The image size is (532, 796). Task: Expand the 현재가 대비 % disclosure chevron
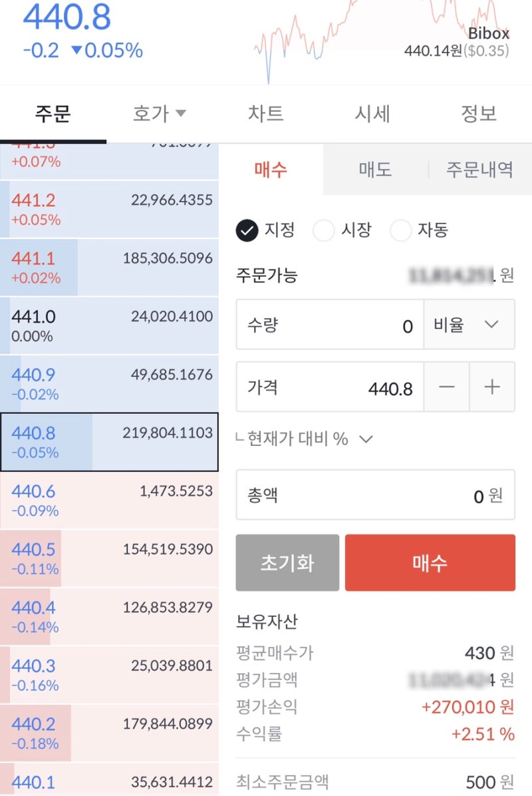(x=366, y=439)
